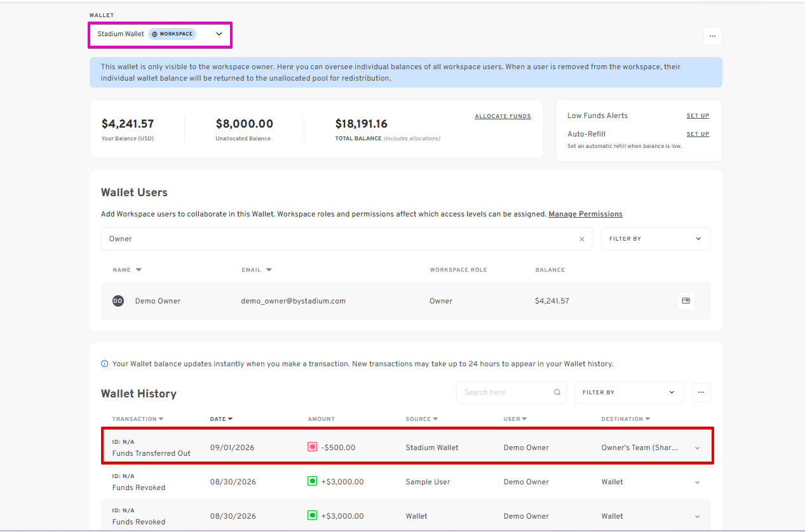The image size is (805, 532).
Task: Click Set Up for Low Funds Alerts
Action: pyautogui.click(x=698, y=116)
